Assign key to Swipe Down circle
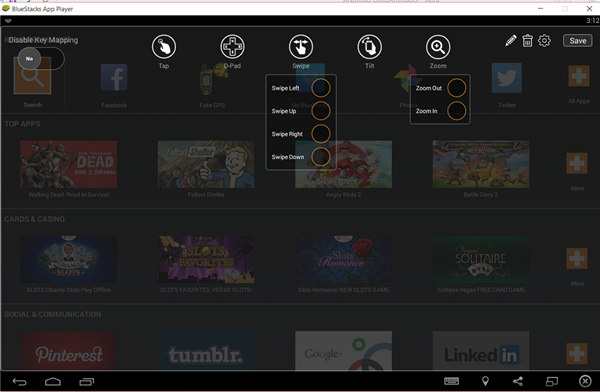The height and width of the screenshot is (392, 600). click(x=321, y=157)
